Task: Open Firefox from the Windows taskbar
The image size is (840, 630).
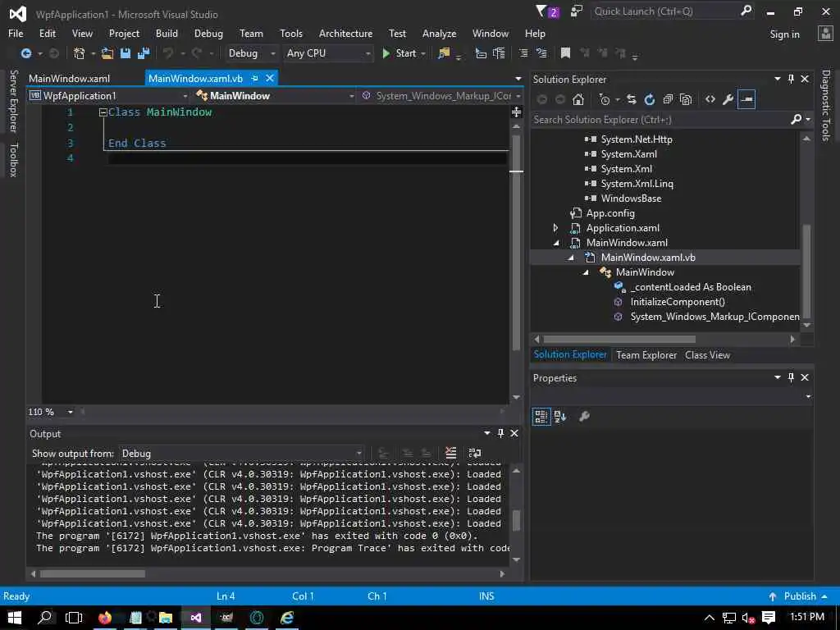Action: click(x=105, y=617)
